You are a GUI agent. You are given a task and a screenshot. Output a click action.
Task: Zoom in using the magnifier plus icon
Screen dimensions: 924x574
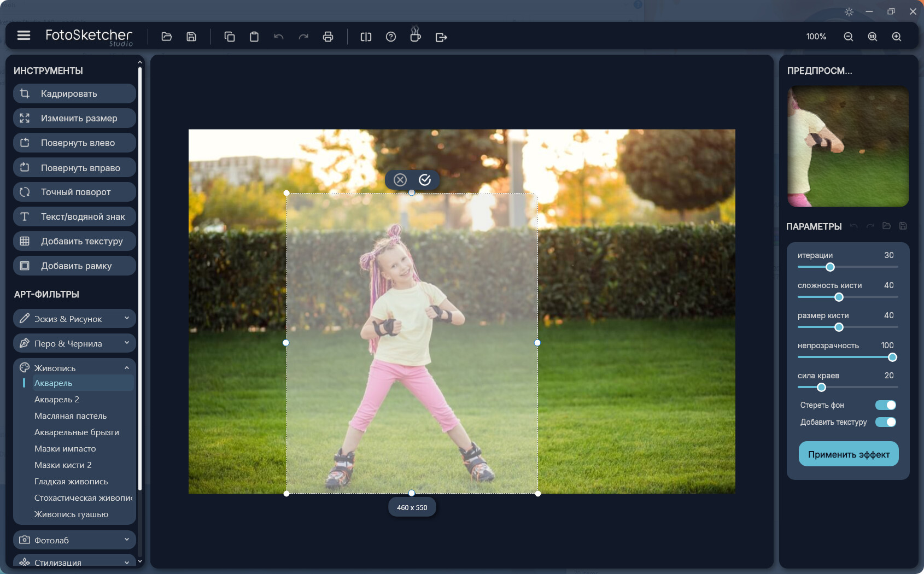(x=897, y=37)
